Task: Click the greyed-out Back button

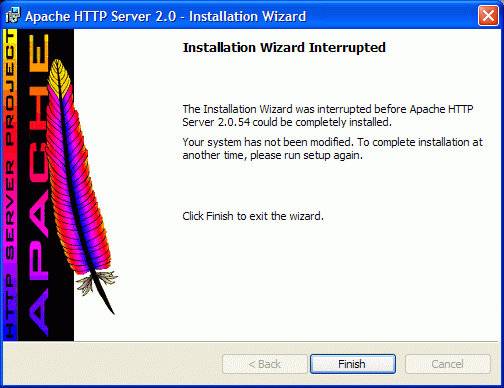Action: tap(265, 364)
